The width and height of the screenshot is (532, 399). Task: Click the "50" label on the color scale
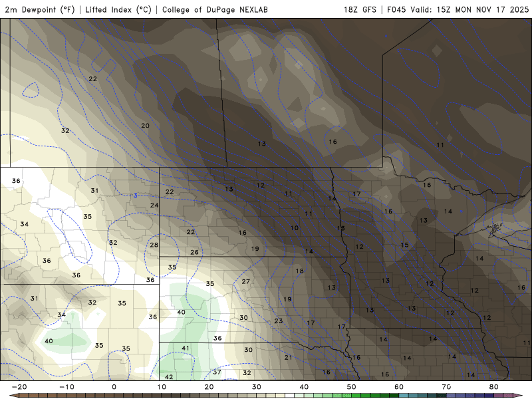(x=352, y=387)
